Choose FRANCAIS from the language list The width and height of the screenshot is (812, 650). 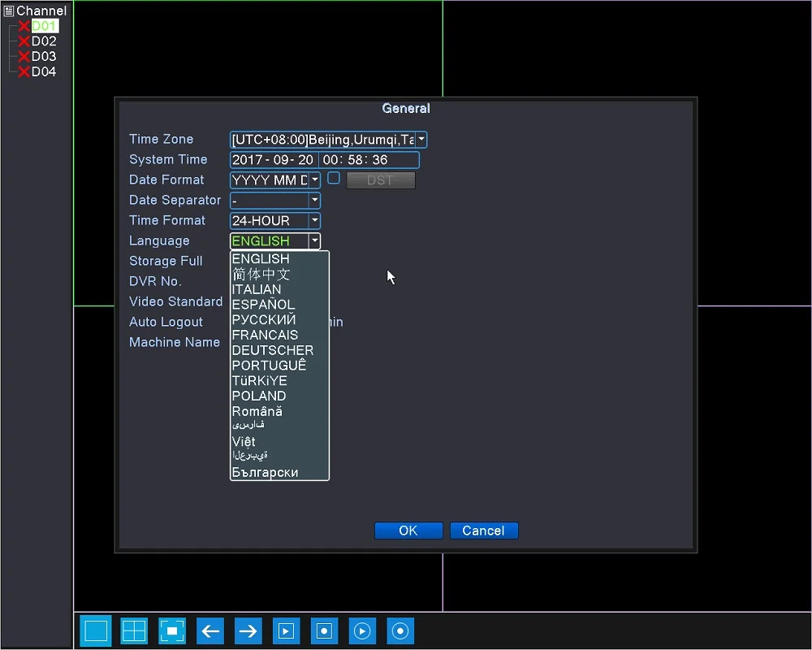(279, 335)
